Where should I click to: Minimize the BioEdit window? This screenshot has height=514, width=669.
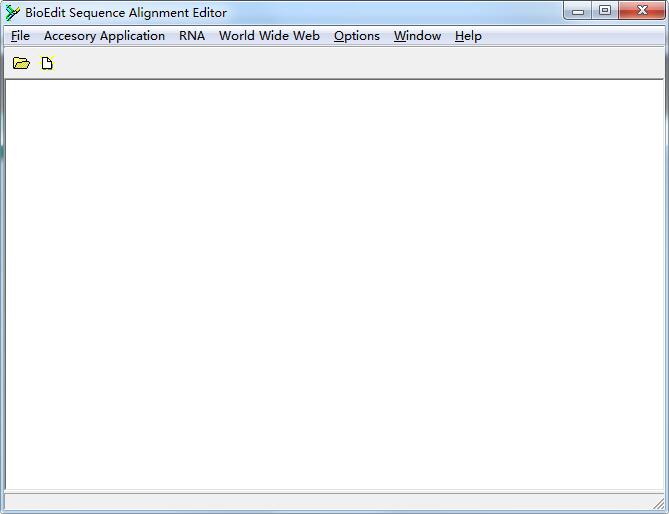578,11
